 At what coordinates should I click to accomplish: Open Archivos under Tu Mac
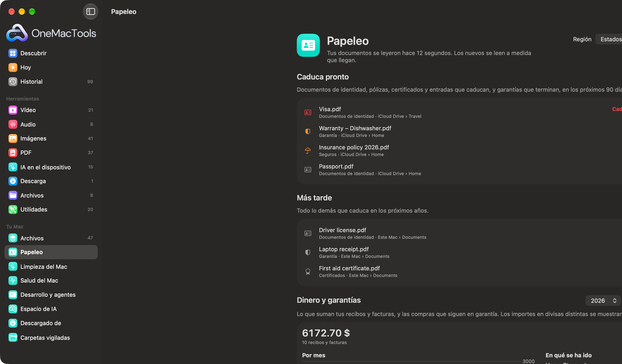point(51,238)
